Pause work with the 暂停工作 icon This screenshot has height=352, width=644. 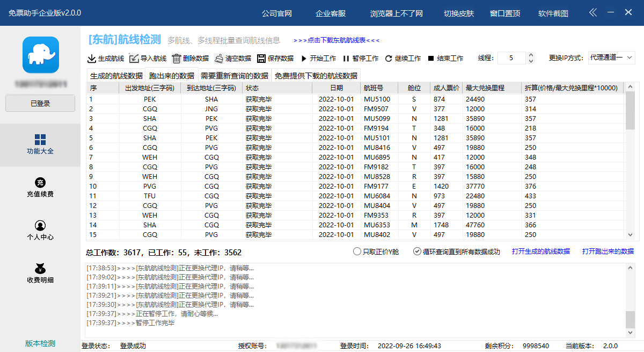click(346, 59)
